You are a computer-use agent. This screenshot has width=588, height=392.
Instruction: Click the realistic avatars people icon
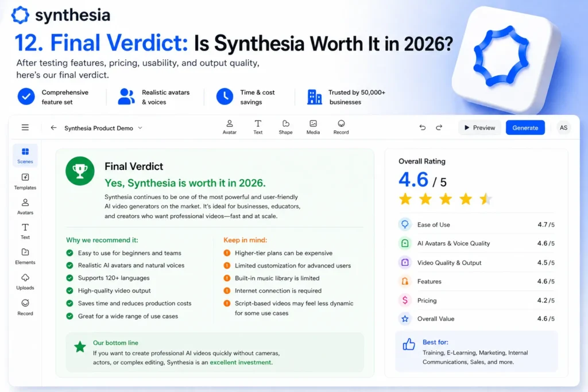click(x=126, y=96)
